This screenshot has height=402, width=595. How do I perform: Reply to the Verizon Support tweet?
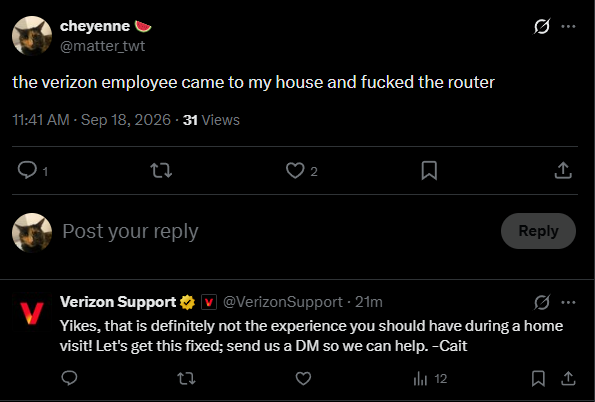(69, 378)
